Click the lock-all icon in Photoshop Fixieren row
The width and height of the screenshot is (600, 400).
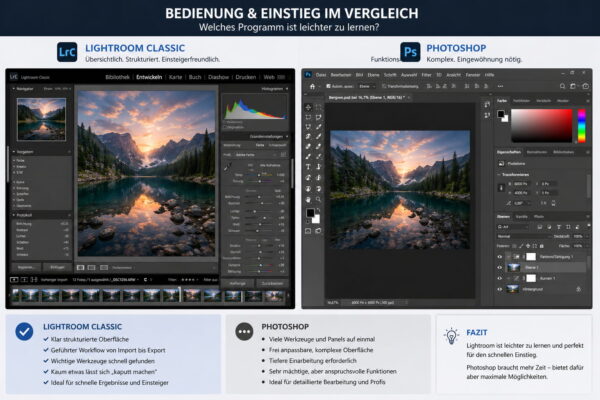click(x=541, y=246)
